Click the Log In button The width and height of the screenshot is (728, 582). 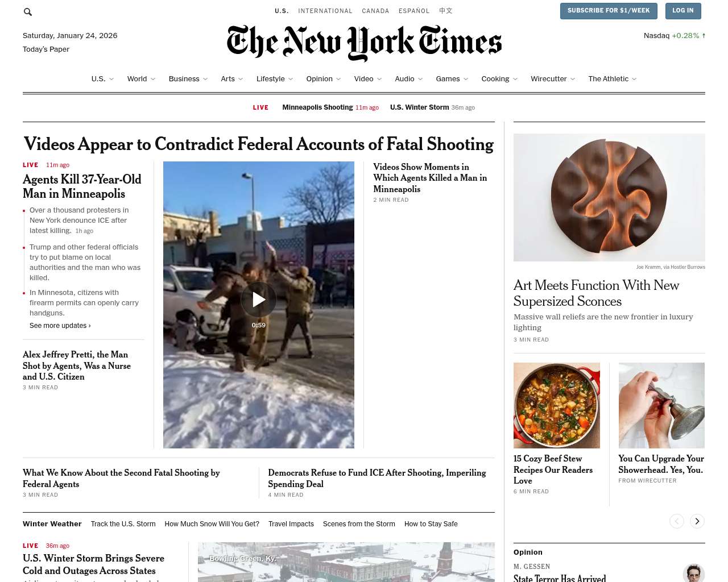pyautogui.click(x=682, y=11)
